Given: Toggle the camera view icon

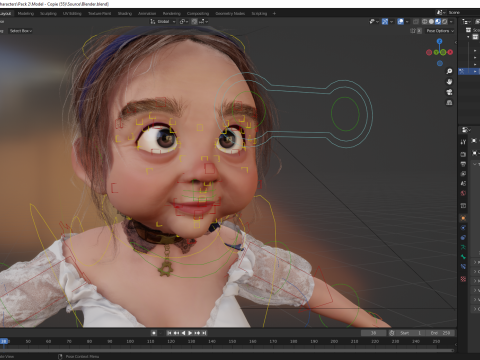Looking at the screenshot, I should pyautogui.click(x=449, y=92).
